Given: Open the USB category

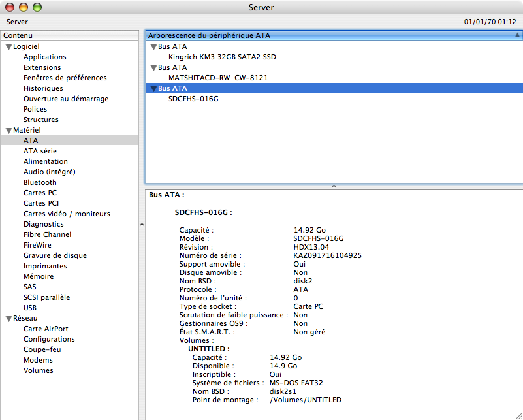Looking at the screenshot, I should pyautogui.click(x=29, y=308).
